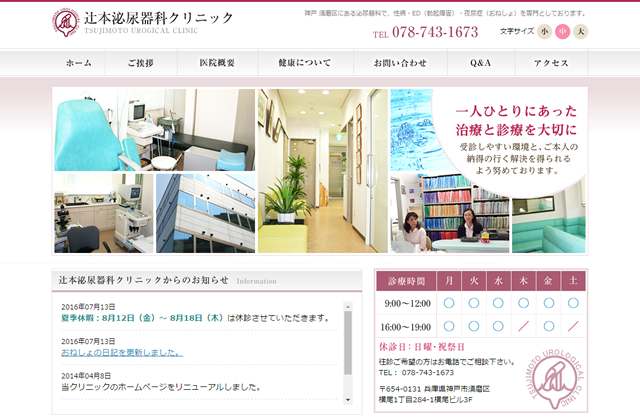Viewport: 640px width, 420px height.
Task: Click the 9:00～12:00 hours row label
Action: point(407,303)
